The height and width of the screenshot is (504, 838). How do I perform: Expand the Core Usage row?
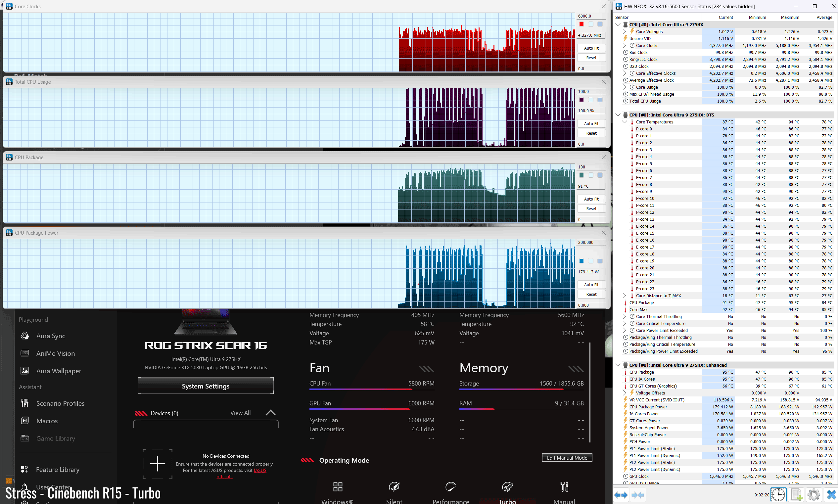click(x=624, y=87)
